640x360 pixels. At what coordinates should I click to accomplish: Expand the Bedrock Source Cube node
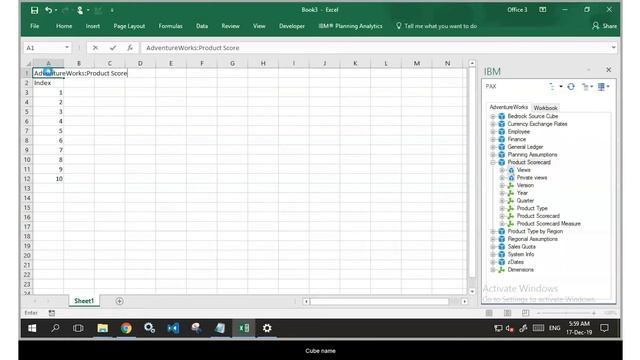pos(493,116)
